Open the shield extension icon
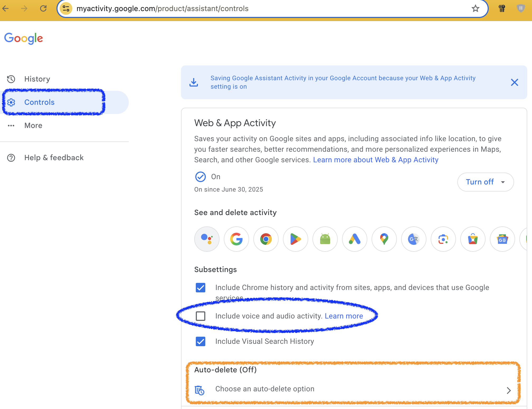Viewport: 532px width, 409px height. click(x=521, y=8)
